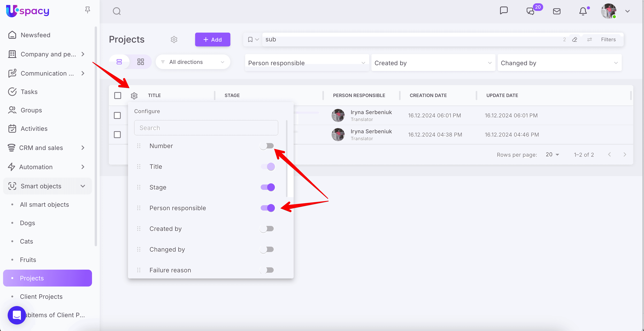Enable the Number column toggle
644x331 pixels.
[x=267, y=146]
